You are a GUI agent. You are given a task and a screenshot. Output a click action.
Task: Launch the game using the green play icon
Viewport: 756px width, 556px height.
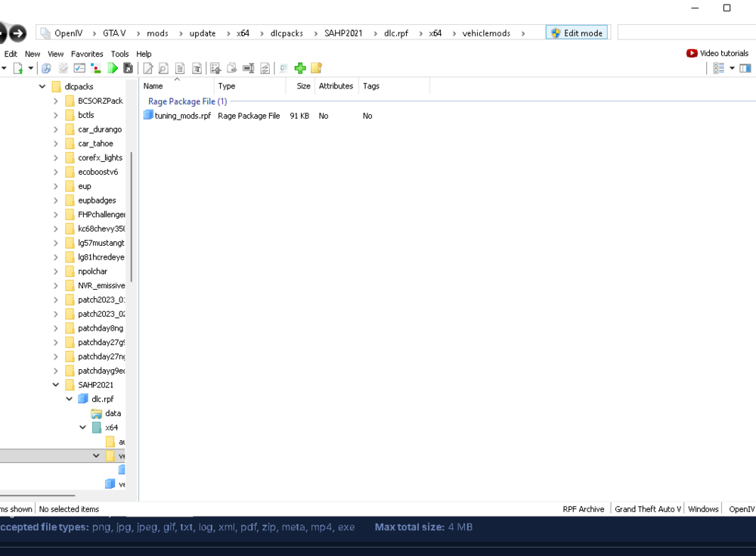click(x=112, y=68)
